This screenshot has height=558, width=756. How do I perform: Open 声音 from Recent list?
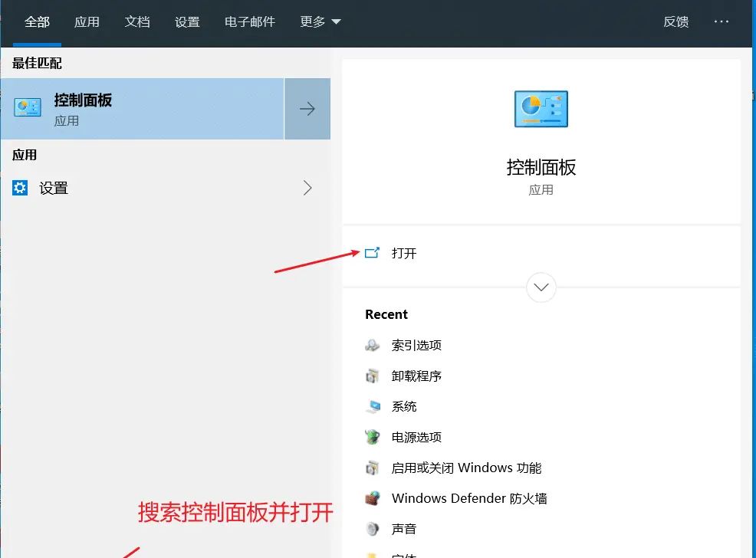[x=405, y=528]
